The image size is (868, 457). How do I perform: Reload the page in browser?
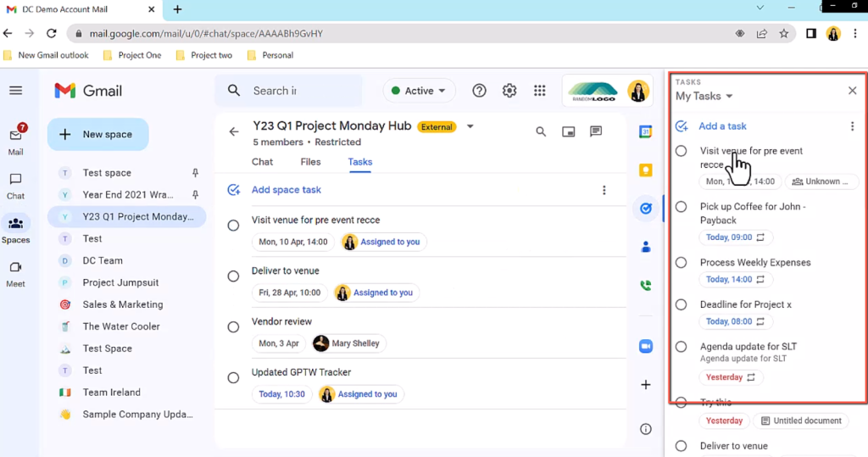pos(52,34)
